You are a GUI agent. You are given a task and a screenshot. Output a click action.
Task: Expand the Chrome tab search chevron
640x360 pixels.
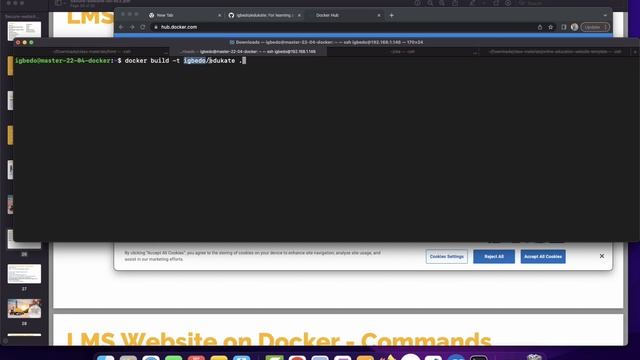click(x=605, y=15)
